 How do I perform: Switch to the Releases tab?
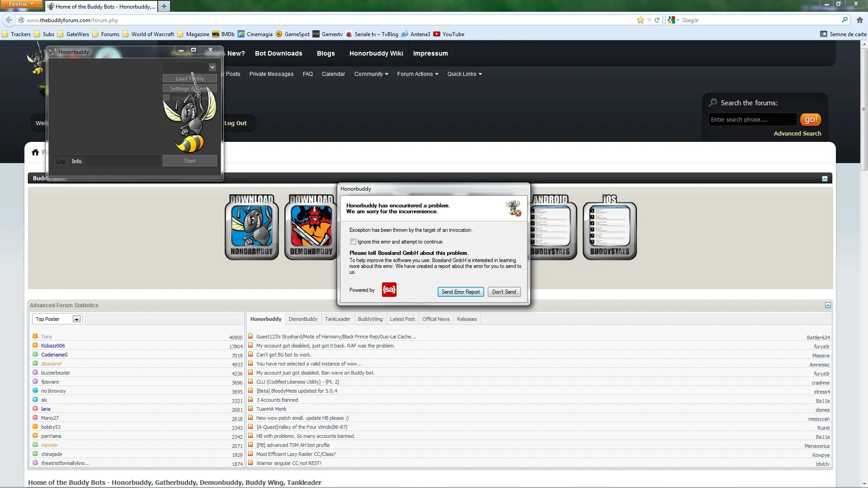(x=467, y=319)
